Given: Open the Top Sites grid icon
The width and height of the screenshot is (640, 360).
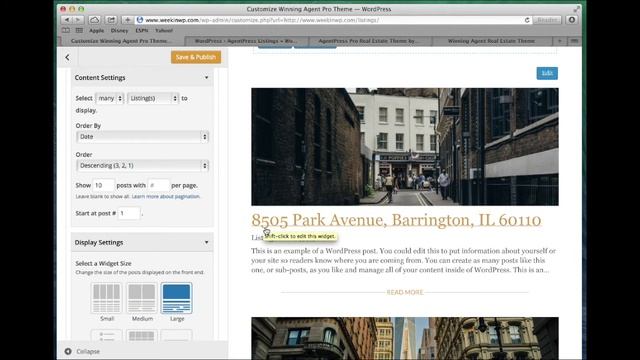Looking at the screenshot, I should click(x=79, y=30).
